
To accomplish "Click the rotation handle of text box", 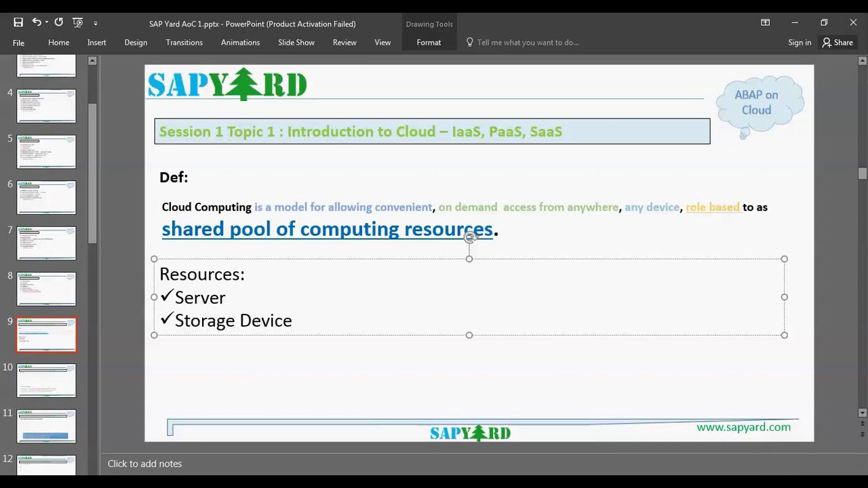I will 469,237.
